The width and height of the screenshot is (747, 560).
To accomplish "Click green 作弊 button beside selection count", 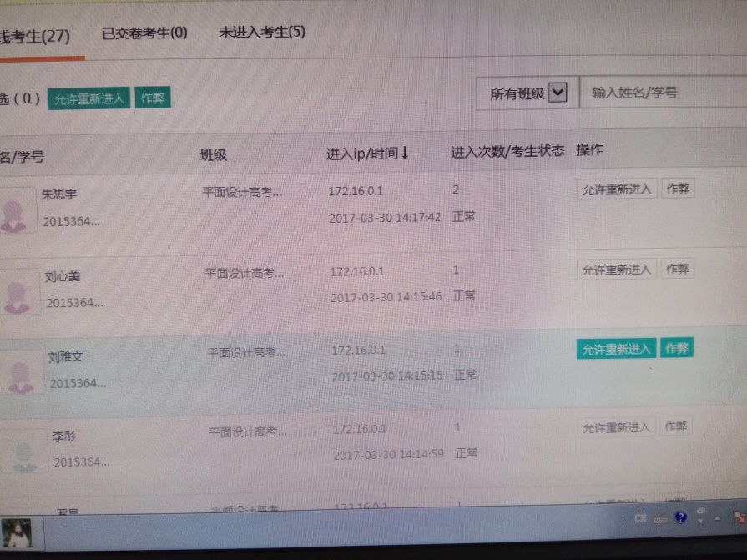I will pyautogui.click(x=153, y=98).
